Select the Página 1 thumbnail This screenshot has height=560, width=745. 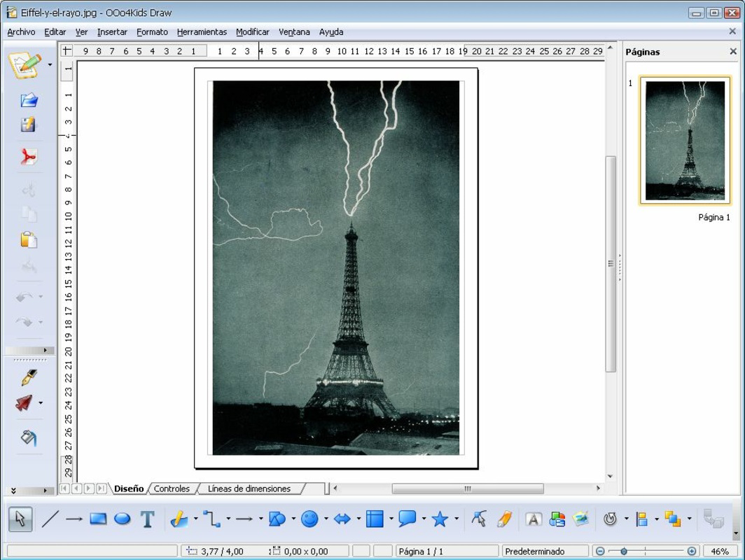coord(685,141)
